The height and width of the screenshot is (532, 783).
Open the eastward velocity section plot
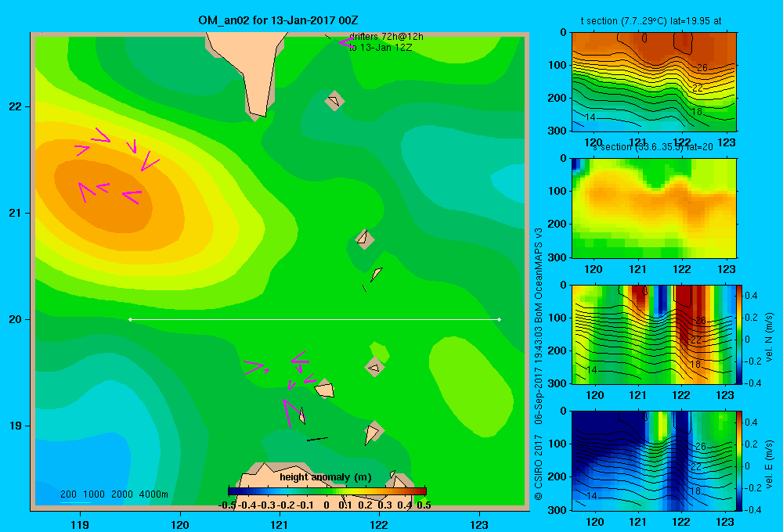(x=654, y=460)
